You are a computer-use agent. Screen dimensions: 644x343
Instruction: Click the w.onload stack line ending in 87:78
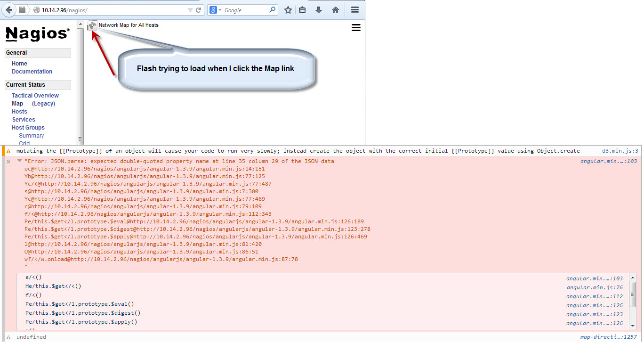[x=161, y=259]
